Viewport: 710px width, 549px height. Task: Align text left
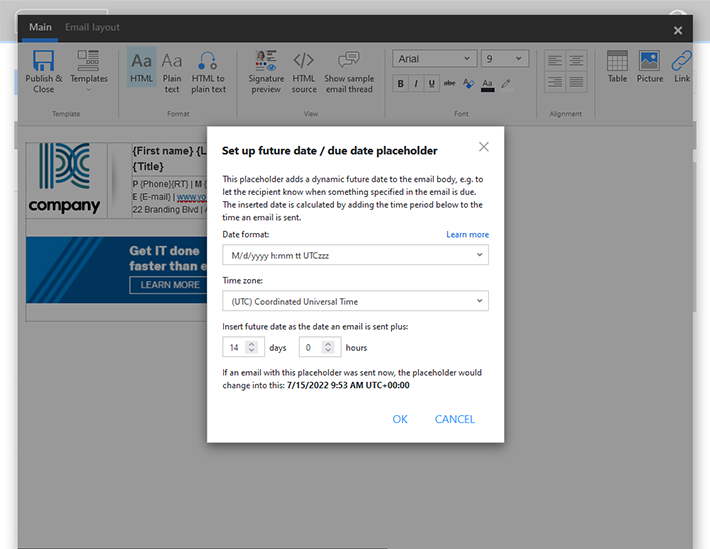click(555, 60)
